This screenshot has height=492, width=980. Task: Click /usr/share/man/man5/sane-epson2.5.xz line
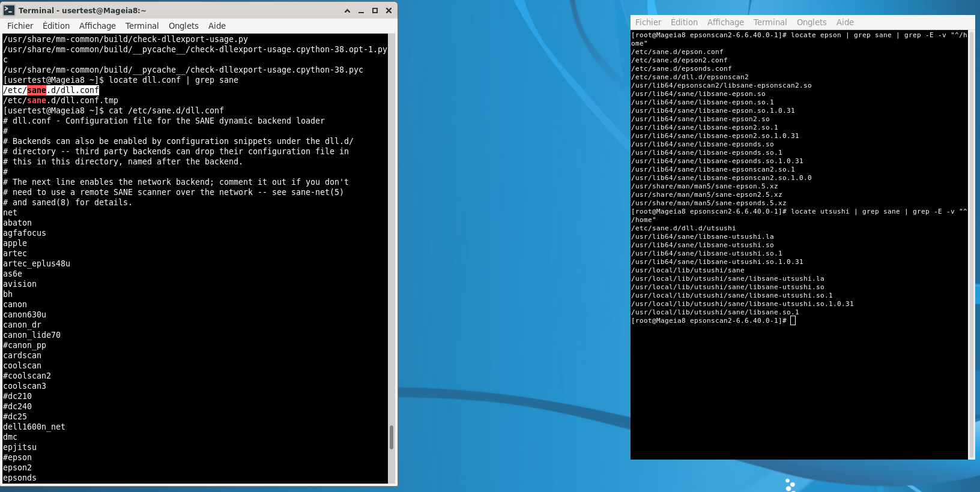pyautogui.click(x=707, y=194)
